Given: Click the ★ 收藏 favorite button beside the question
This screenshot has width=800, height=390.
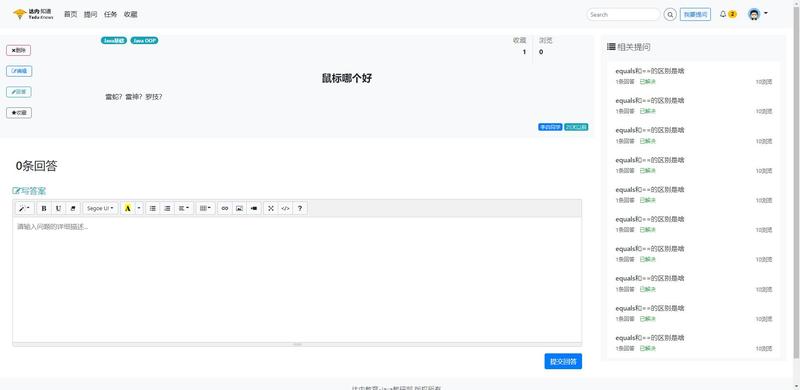Looking at the screenshot, I should pos(19,113).
